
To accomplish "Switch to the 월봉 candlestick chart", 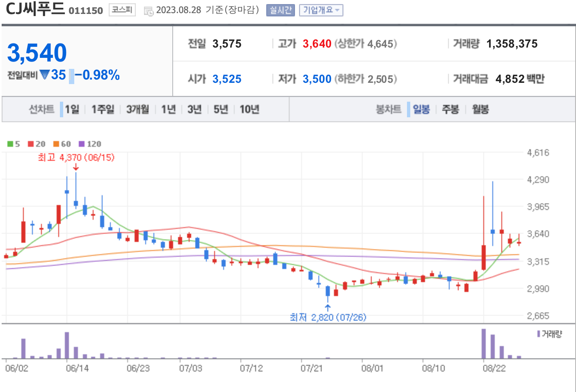I will pyautogui.click(x=480, y=109).
